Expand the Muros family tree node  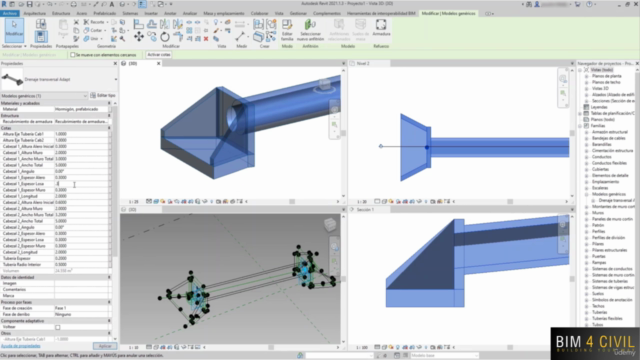click(587, 213)
